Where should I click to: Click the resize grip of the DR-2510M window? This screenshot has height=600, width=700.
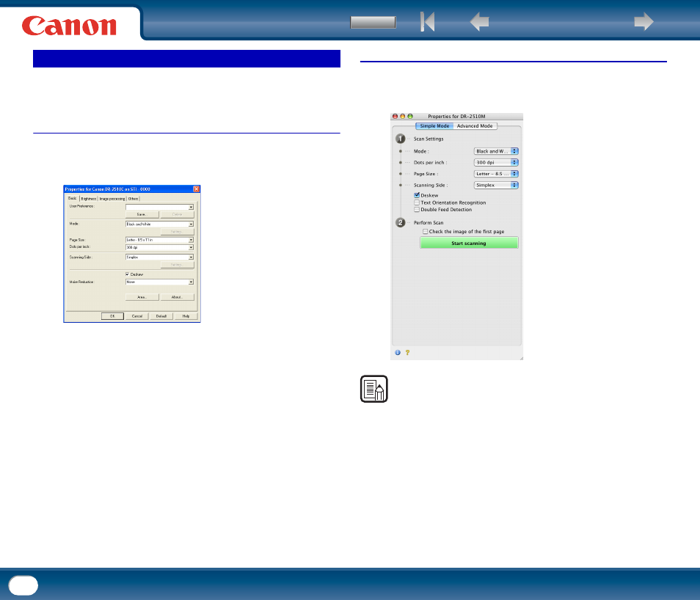pyautogui.click(x=520, y=358)
